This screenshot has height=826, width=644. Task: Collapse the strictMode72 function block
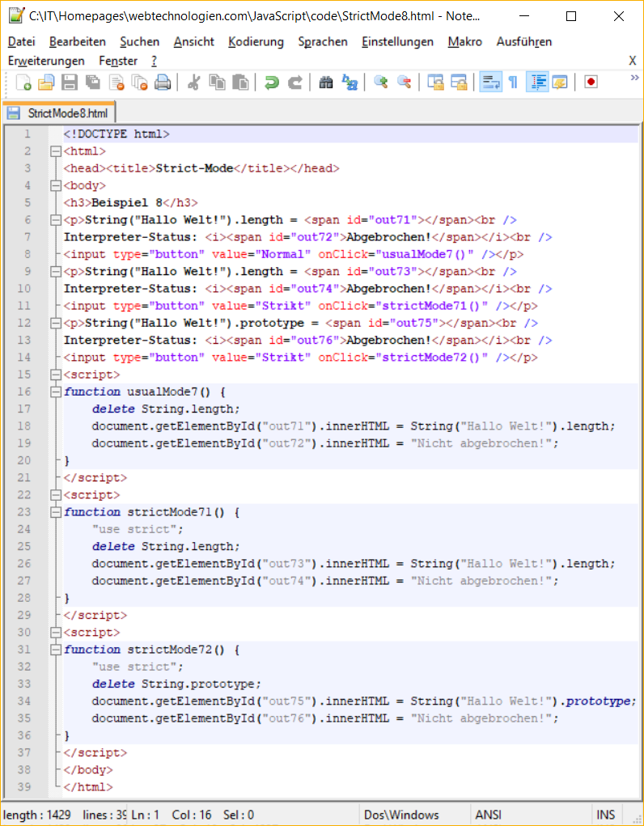[55, 650]
